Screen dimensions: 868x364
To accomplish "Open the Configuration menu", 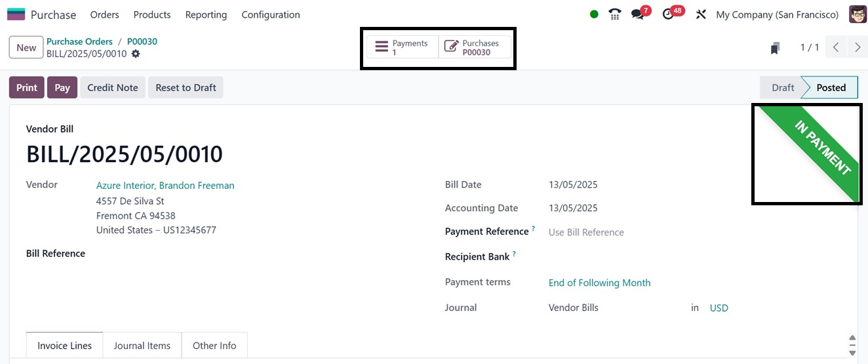I will pyautogui.click(x=271, y=14).
